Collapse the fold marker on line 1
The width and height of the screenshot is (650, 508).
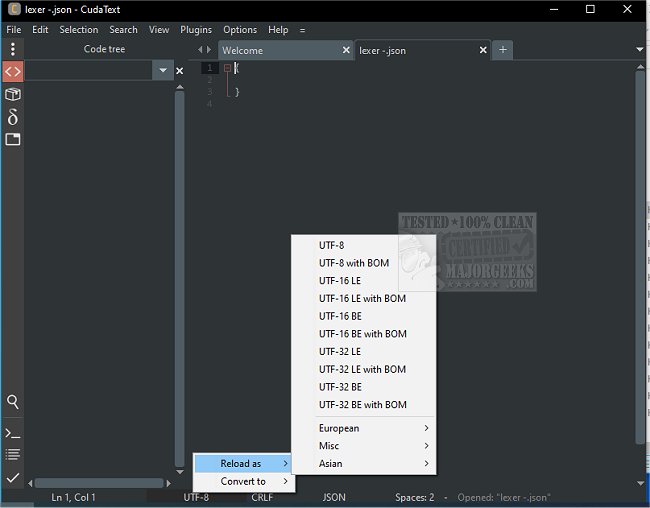pos(227,68)
